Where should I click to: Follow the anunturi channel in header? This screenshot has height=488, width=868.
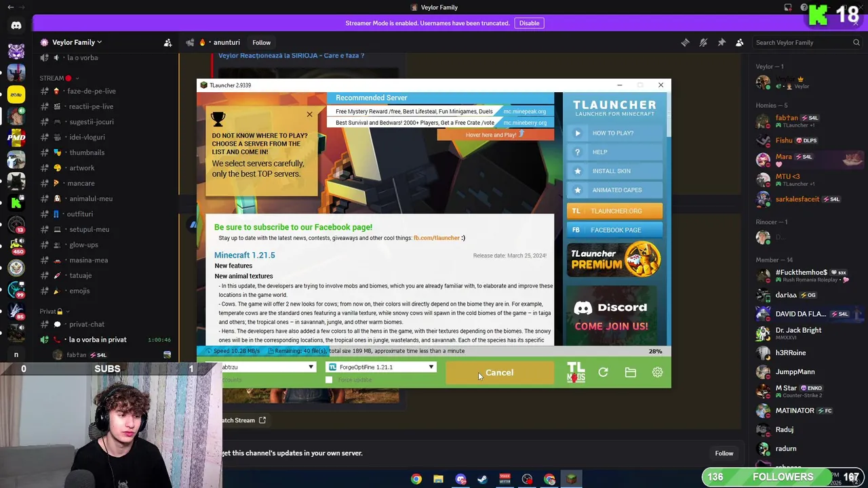coord(261,42)
